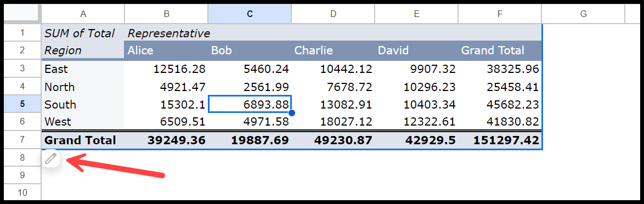This screenshot has height=204, width=644.
Task: Select cell with value 10442.12
Action: [x=333, y=69]
